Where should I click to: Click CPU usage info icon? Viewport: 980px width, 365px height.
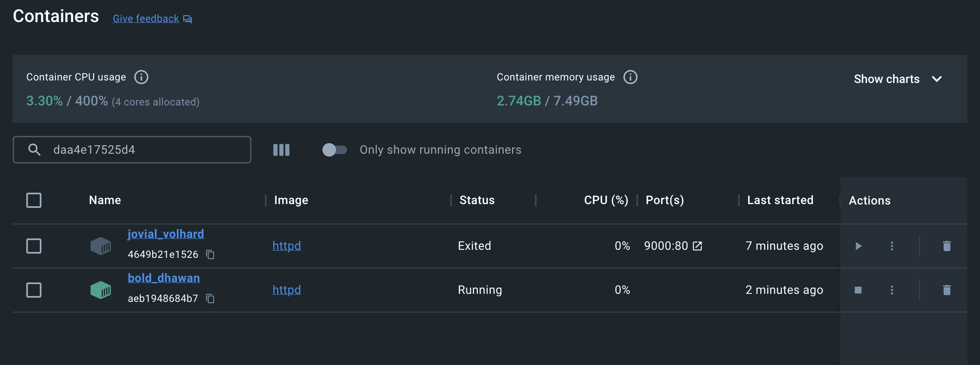pyautogui.click(x=141, y=77)
